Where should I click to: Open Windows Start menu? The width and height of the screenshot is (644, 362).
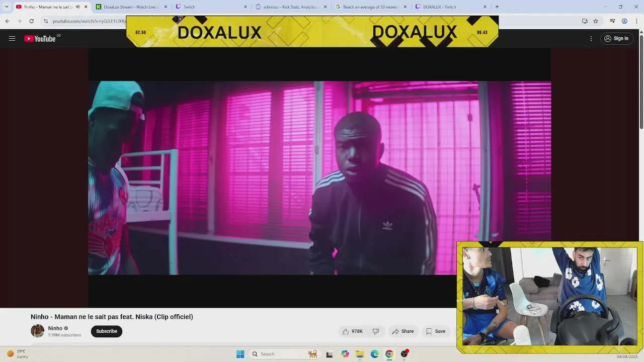[x=240, y=354]
